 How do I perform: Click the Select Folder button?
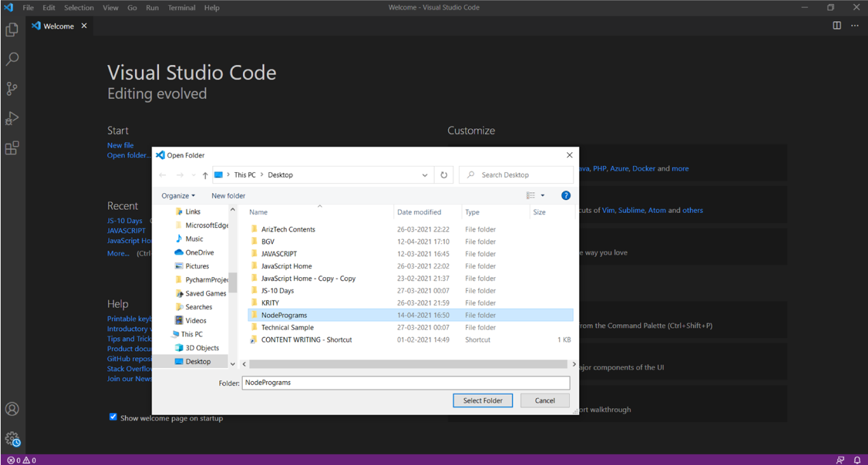coord(482,400)
